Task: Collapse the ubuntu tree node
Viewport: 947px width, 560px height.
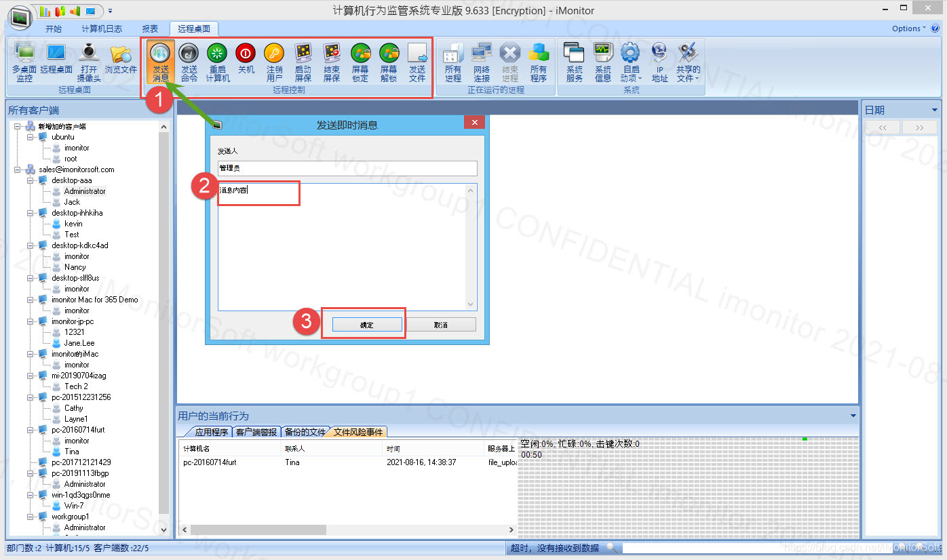Action: (31, 137)
